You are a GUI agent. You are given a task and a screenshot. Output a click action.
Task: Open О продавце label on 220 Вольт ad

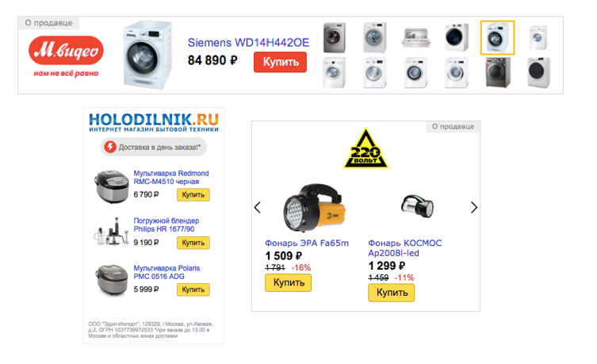(453, 126)
